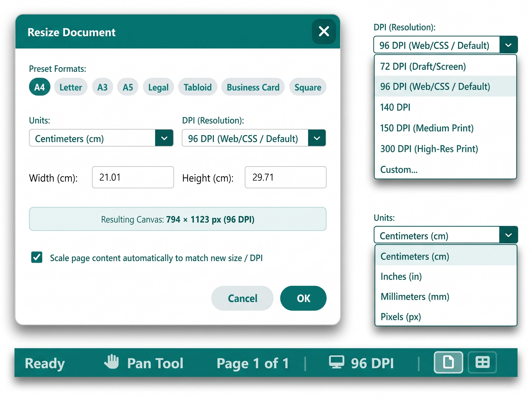Screen dimensions: 532x397
Task: Select the Tabloid preset format
Action: click(198, 87)
